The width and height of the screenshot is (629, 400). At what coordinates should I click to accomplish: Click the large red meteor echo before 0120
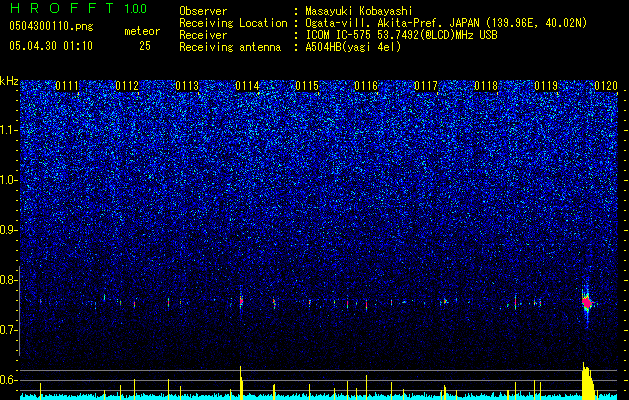[x=587, y=302]
